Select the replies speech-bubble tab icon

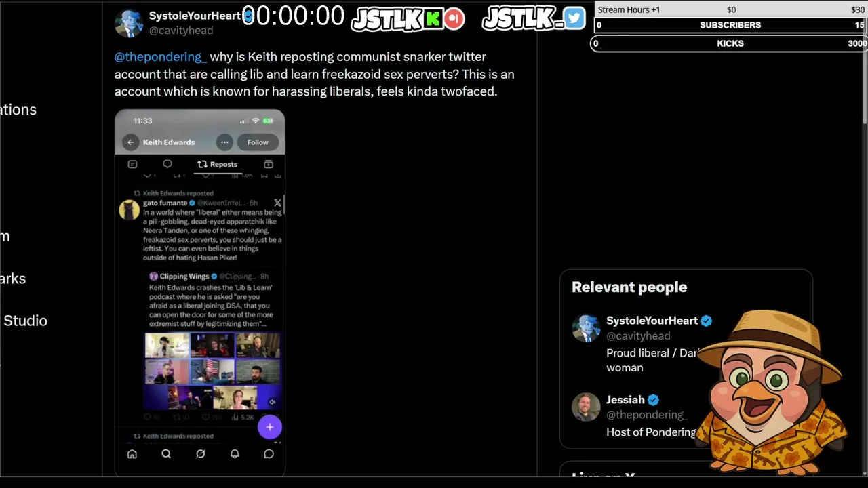(x=167, y=164)
